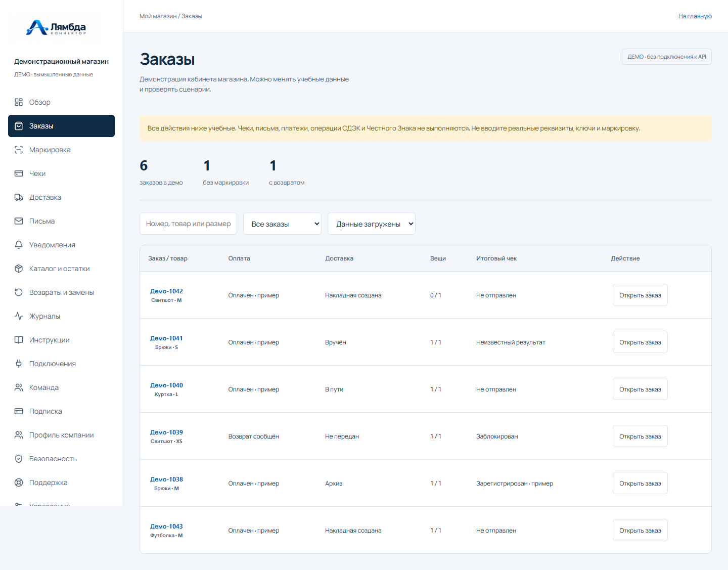Click the Обзор grid icon in sidebar
Viewport: 728px width, 570px height.
(x=19, y=102)
